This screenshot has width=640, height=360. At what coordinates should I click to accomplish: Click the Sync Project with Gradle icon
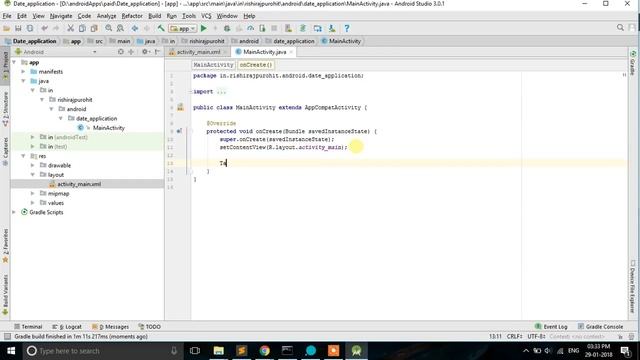pyautogui.click(x=303, y=28)
